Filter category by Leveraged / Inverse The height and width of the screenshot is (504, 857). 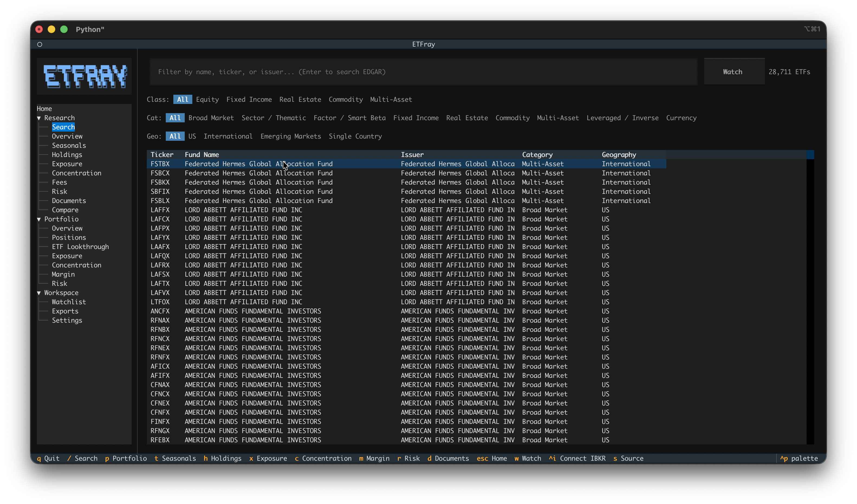point(622,118)
